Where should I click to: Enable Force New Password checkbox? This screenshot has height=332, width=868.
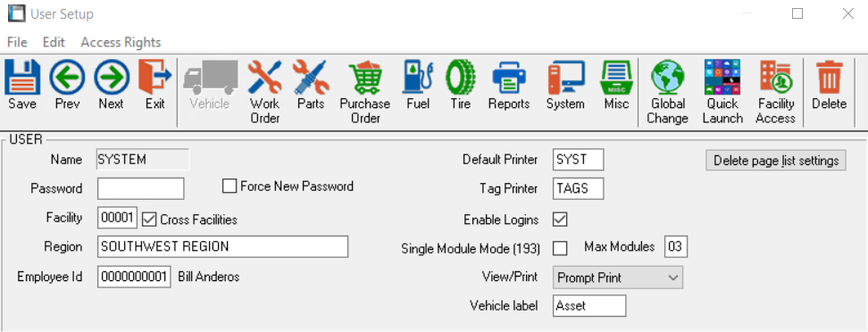(x=230, y=187)
